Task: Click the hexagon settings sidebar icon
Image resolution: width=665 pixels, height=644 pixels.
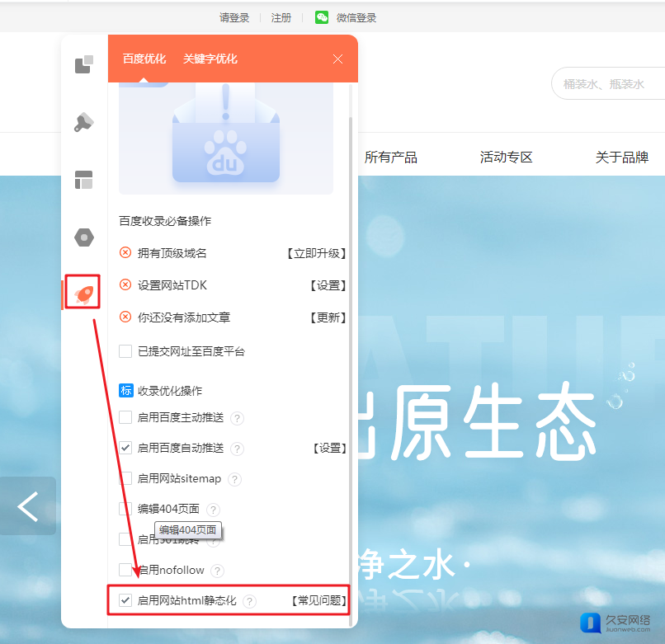Action: click(84, 237)
